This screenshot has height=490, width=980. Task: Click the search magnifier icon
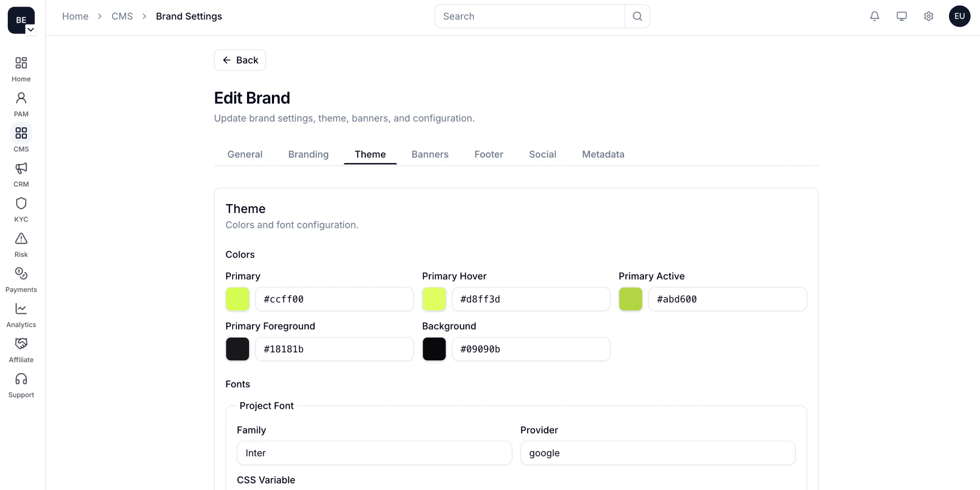click(637, 16)
